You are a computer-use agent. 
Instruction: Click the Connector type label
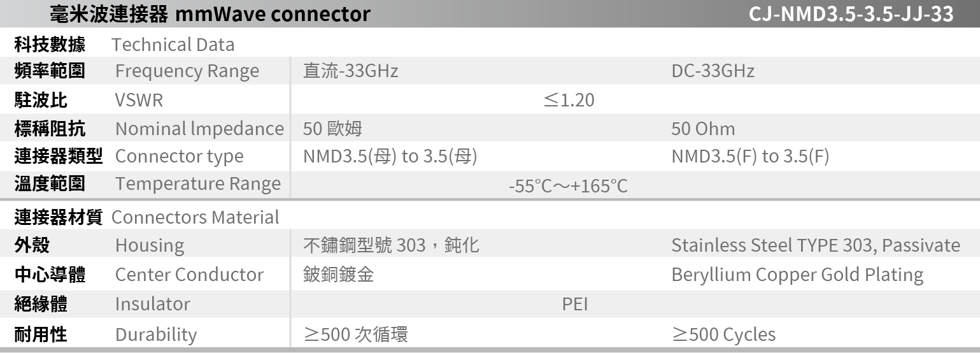pyautogui.click(x=179, y=157)
